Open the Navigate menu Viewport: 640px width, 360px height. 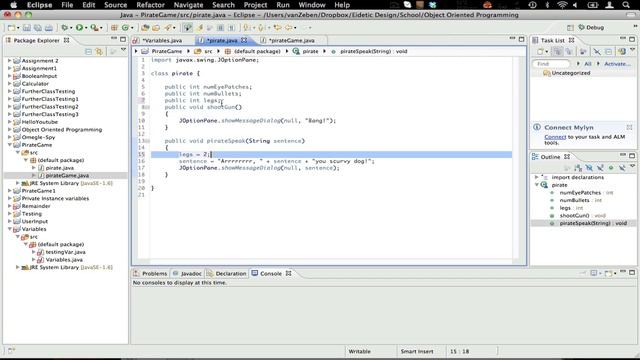[x=188, y=5]
